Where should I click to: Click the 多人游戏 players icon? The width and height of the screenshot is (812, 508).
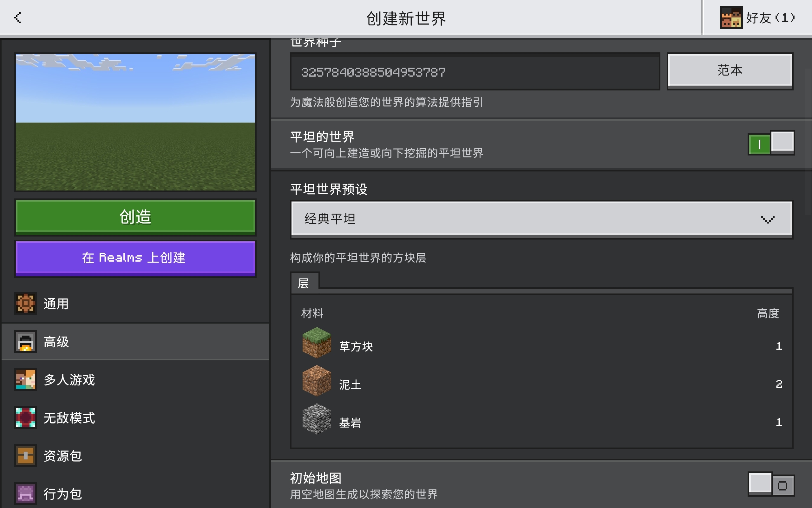[x=25, y=379]
